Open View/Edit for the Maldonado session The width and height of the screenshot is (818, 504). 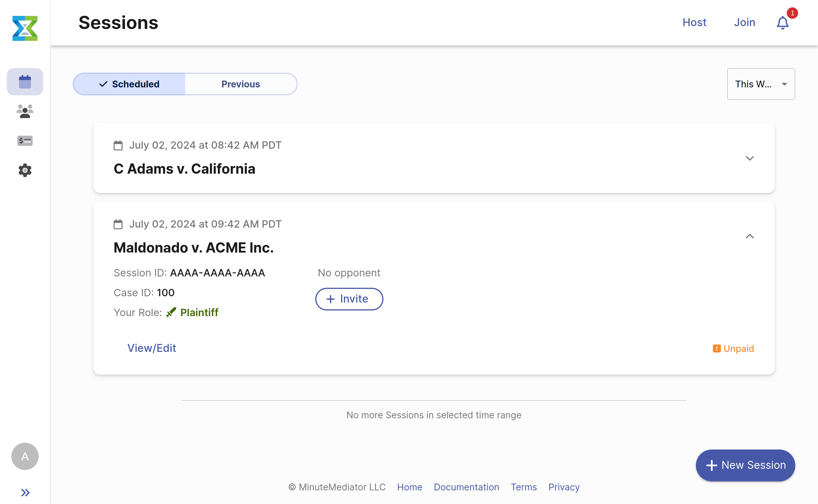(152, 348)
